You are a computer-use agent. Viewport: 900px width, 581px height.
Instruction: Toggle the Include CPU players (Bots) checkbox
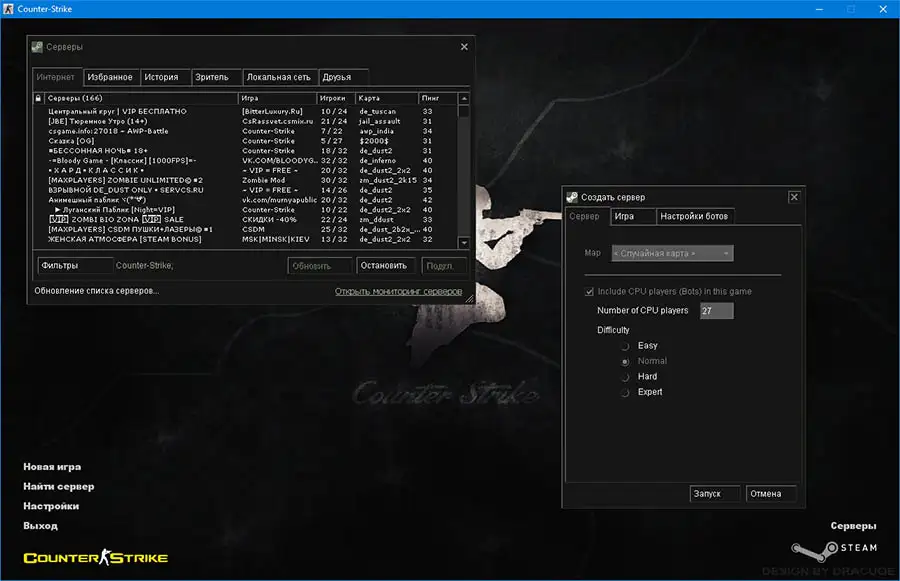[590, 291]
